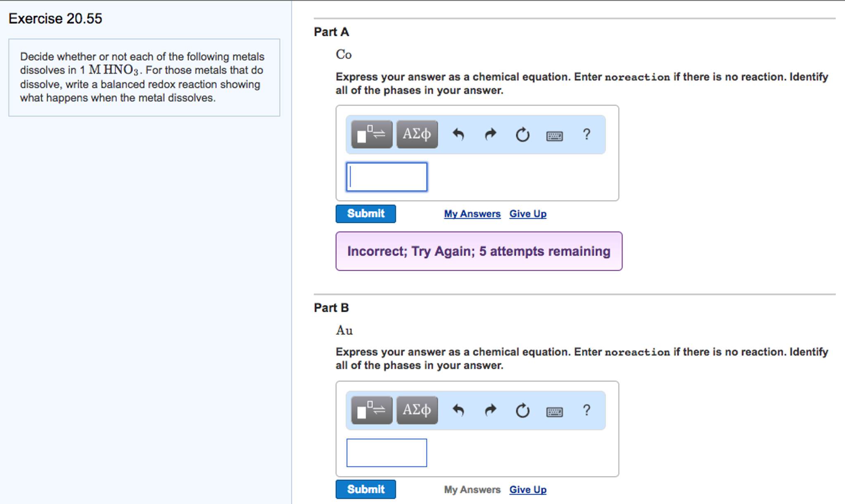Submit the answer for Part A
Screen dimensions: 845x504
tap(366, 214)
